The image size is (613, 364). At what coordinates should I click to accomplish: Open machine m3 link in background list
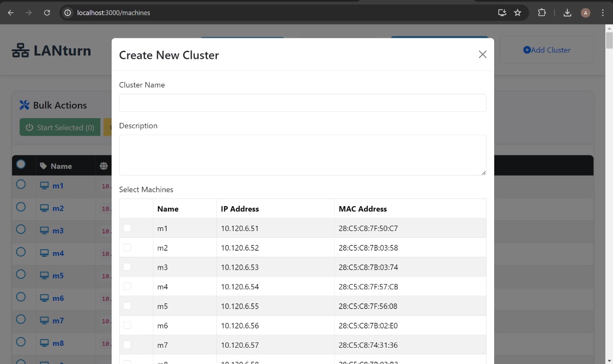[58, 231]
